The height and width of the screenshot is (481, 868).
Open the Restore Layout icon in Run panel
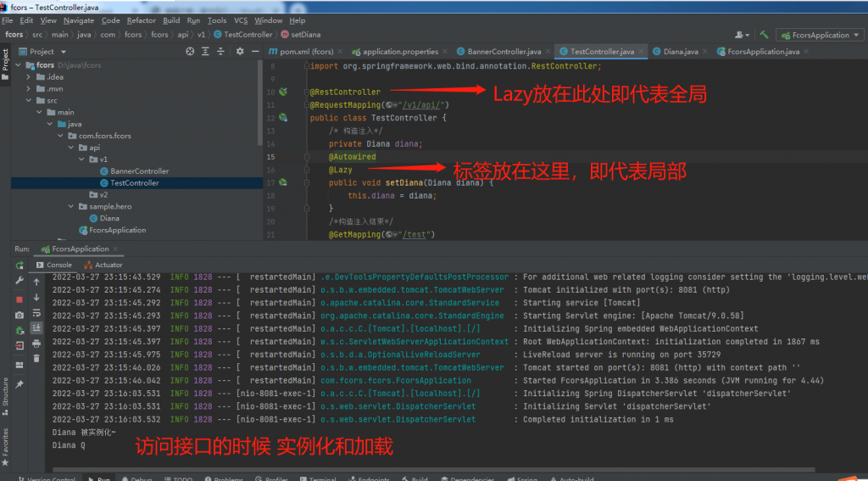tap(19, 365)
